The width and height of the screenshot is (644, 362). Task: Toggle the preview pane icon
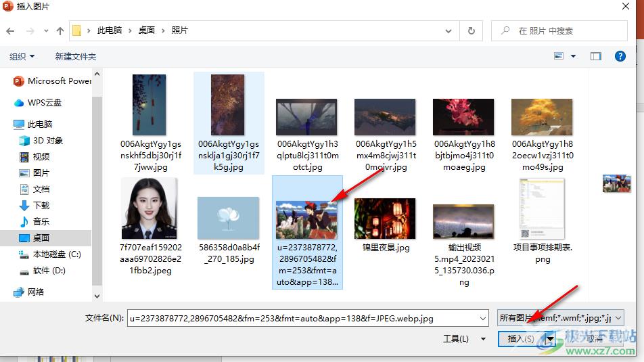coord(595,56)
